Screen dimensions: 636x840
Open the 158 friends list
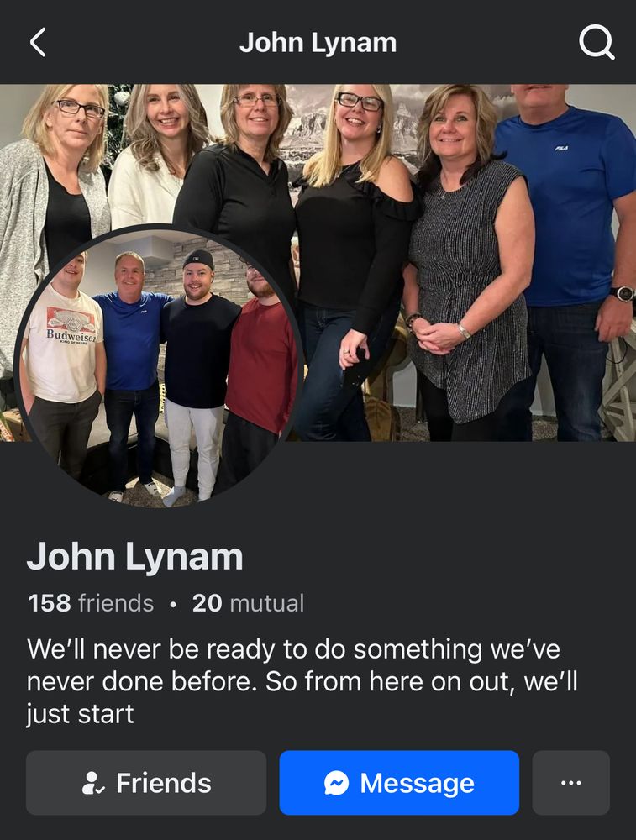click(91, 603)
